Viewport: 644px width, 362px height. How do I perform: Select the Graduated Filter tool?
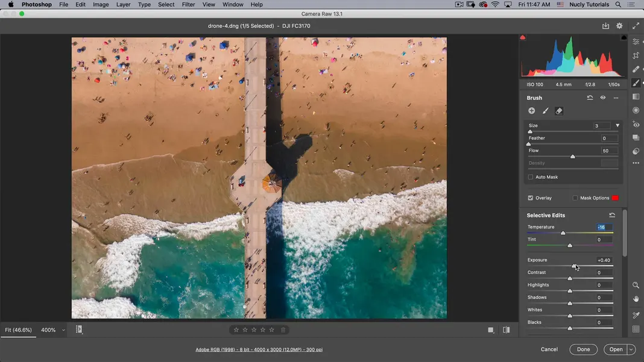point(636,96)
